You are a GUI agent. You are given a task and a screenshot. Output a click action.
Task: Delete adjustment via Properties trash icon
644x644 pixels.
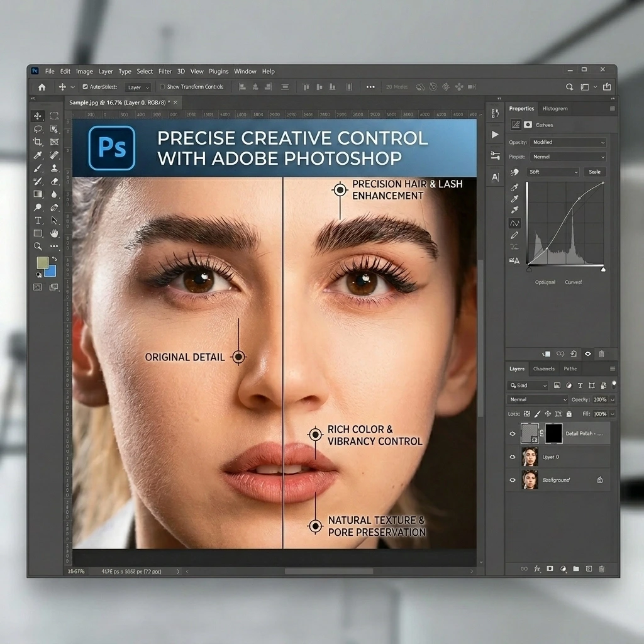pos(602,353)
